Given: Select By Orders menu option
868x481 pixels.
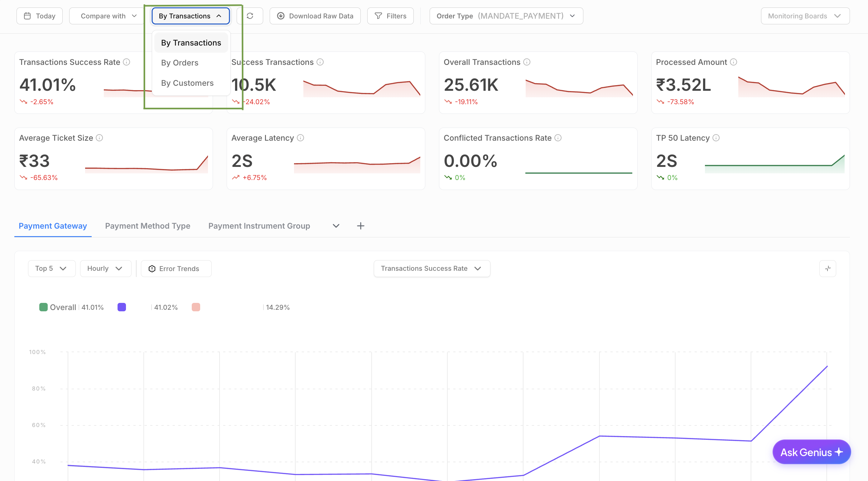Looking at the screenshot, I should coord(180,63).
